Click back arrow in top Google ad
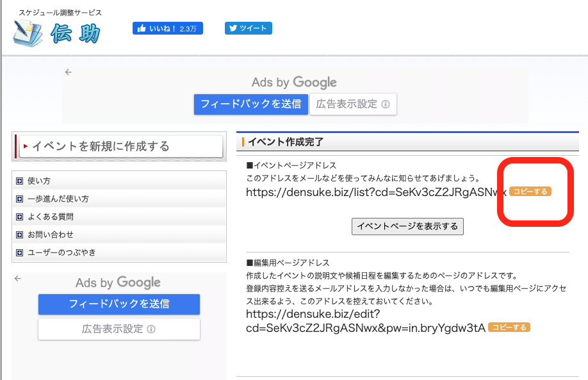588x380 pixels. click(69, 72)
